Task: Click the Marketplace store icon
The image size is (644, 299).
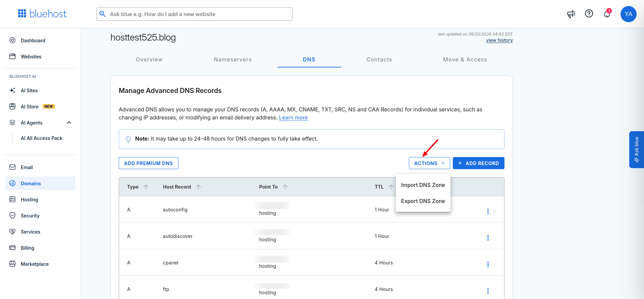Action: coord(12,264)
